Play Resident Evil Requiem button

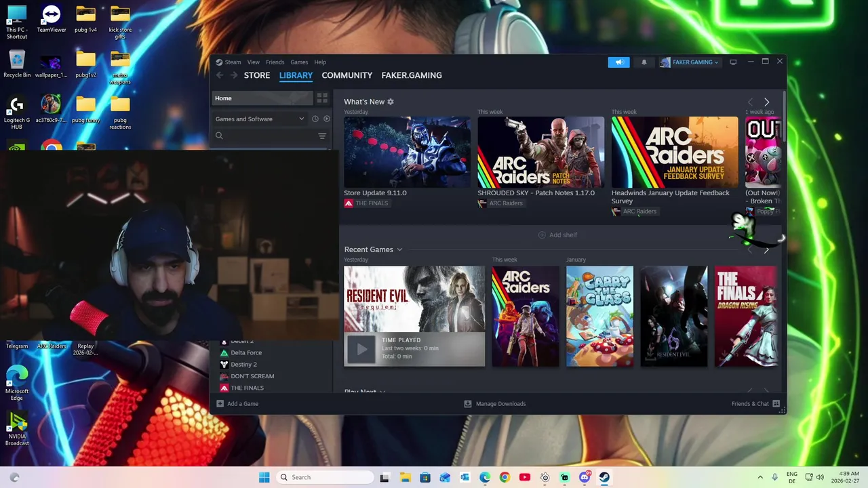361,349
